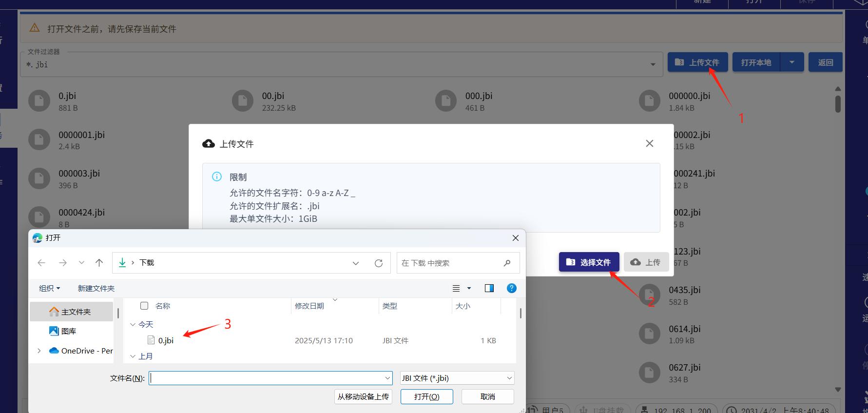Open the 组织 menu

tap(49, 288)
